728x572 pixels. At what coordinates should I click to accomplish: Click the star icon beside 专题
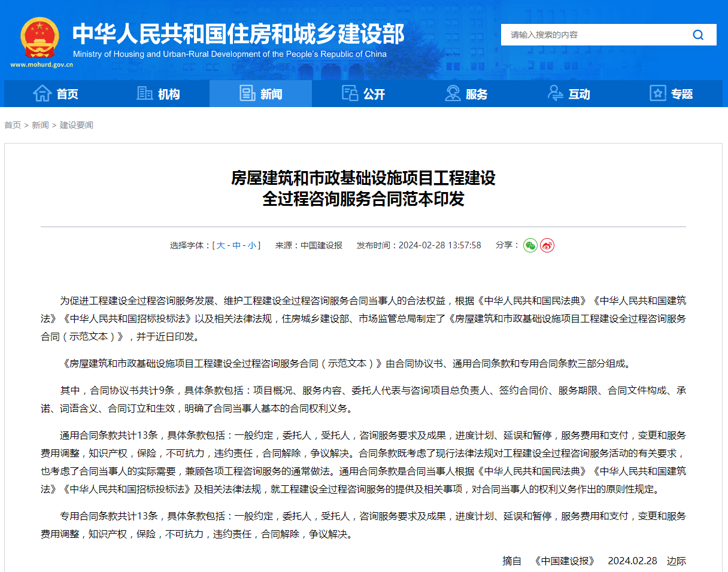coord(658,94)
